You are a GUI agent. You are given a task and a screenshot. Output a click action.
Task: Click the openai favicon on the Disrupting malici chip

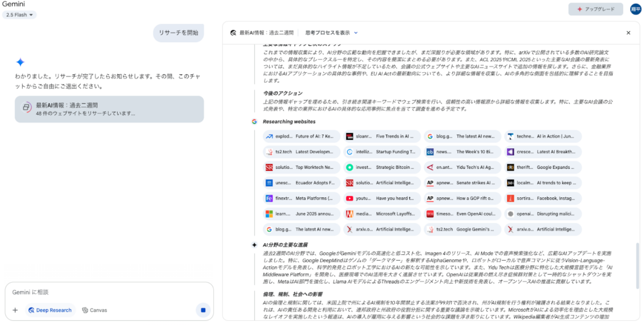(511, 214)
